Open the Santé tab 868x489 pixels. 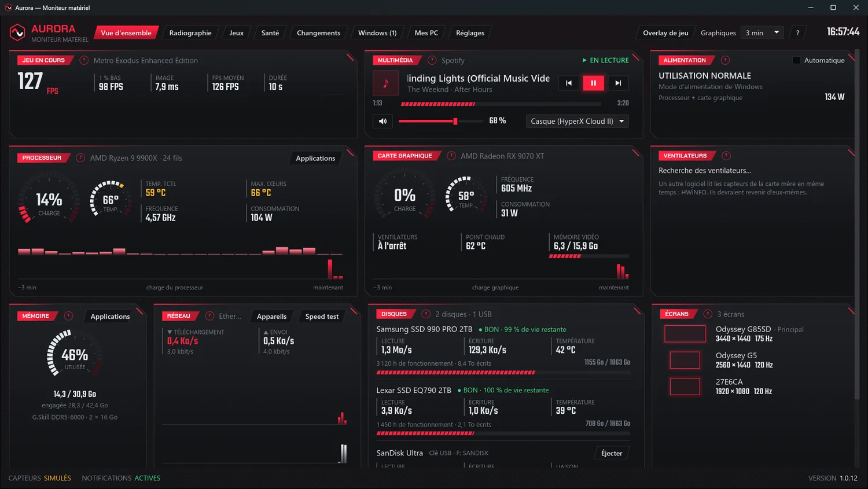[x=270, y=33]
